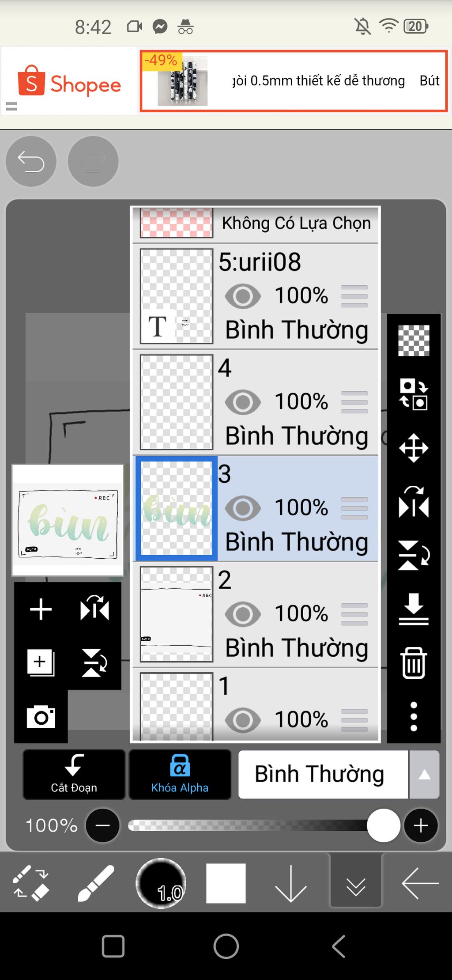452x980 pixels.
Task: Toggle the Khóa Alpha lock
Action: point(180,774)
